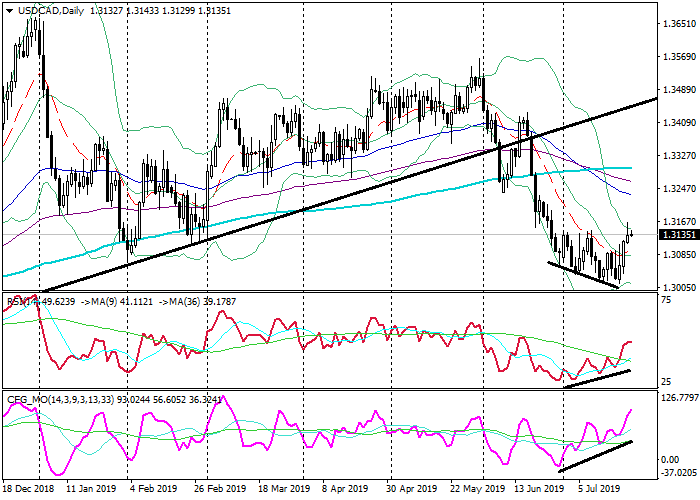The width and height of the screenshot is (700, 500).
Task: Click the RSI 75 level label
Action: point(665,300)
